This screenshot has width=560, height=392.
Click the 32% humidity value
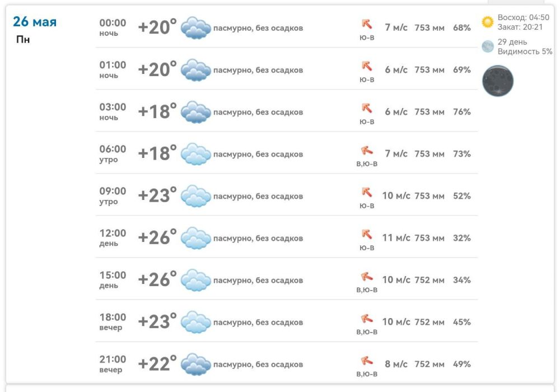(462, 238)
